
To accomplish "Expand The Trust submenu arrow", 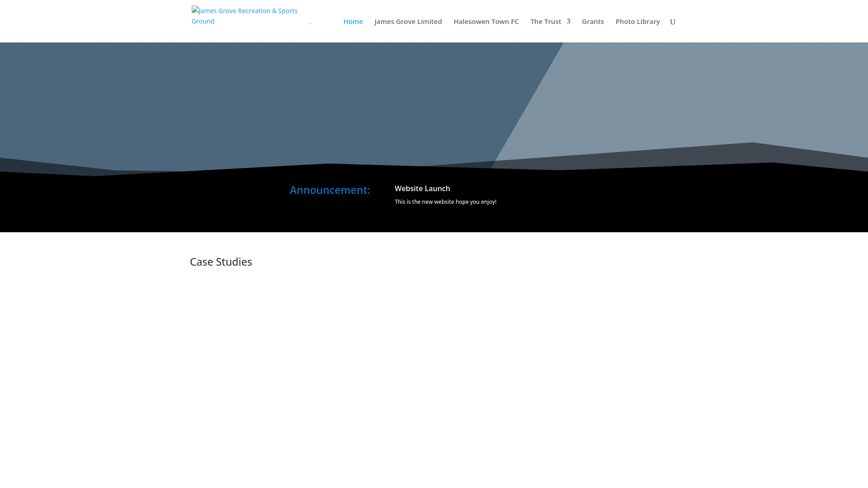I will (568, 21).
